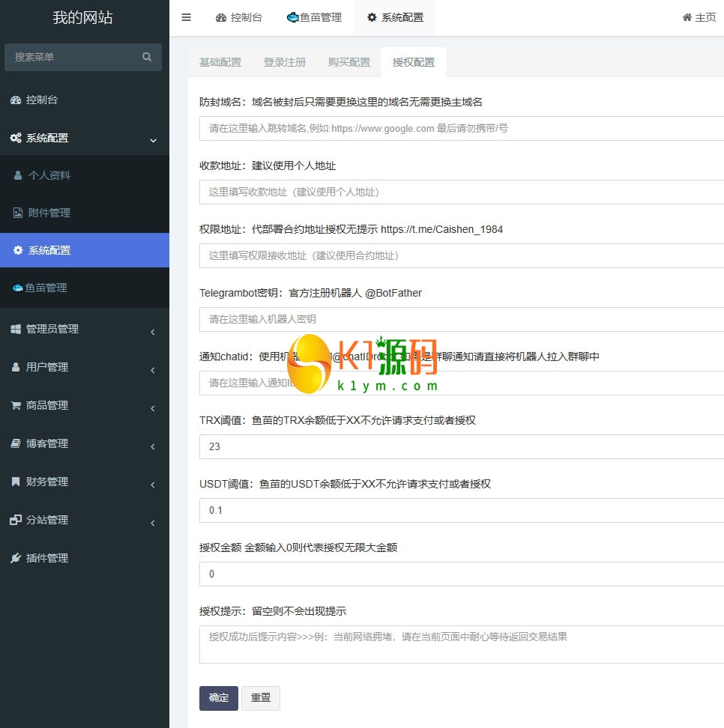Click the fish icon in top 鱼苗管理 tab
Image resolution: width=724 pixels, height=728 pixels.
pyautogui.click(x=292, y=18)
